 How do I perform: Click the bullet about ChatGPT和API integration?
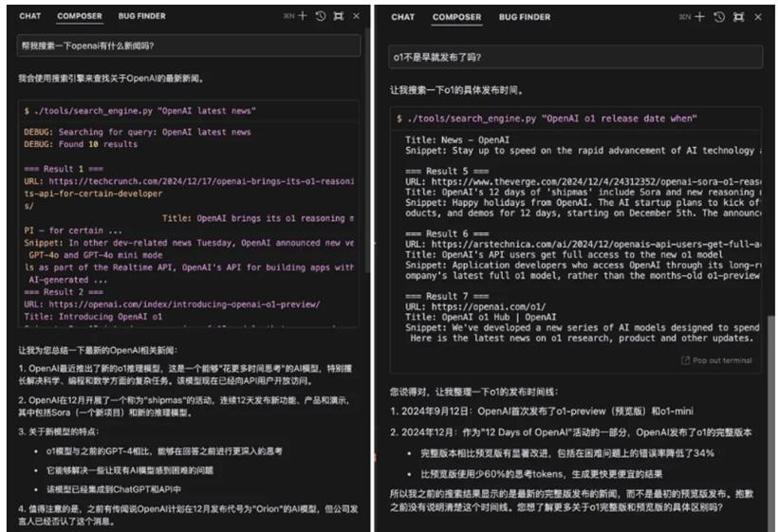(114, 489)
